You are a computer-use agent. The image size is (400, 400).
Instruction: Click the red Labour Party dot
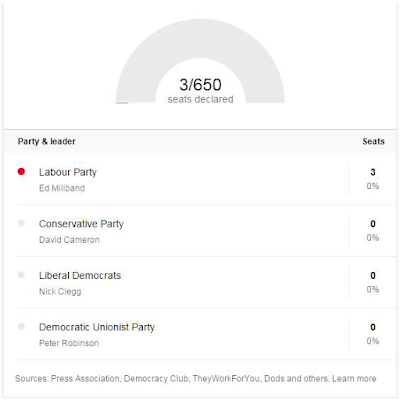click(21, 171)
